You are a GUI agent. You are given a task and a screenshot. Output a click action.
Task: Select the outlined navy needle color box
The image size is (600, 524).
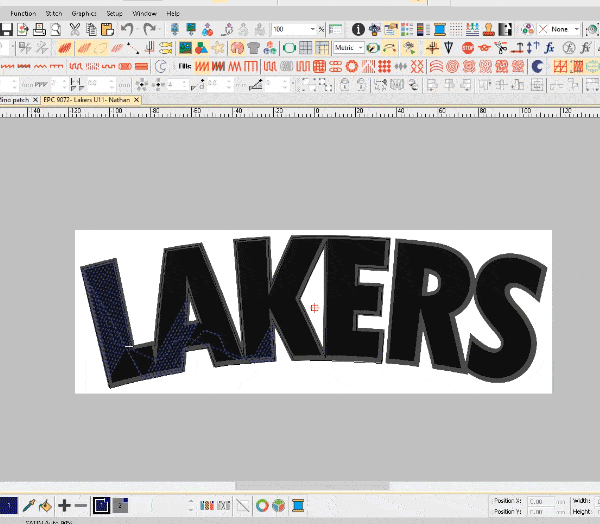pos(101,506)
